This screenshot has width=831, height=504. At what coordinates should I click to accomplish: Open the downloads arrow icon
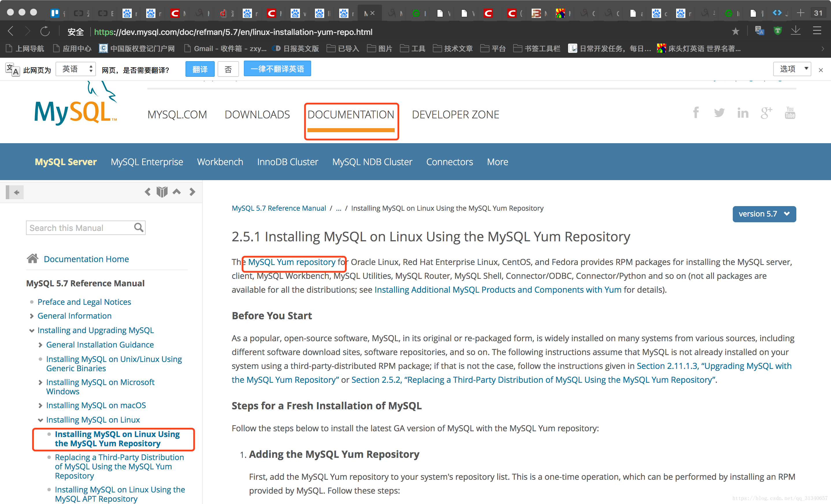796,31
